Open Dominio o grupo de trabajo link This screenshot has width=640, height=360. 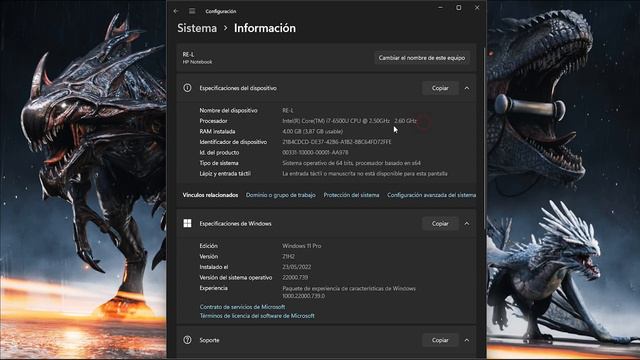[280, 195]
